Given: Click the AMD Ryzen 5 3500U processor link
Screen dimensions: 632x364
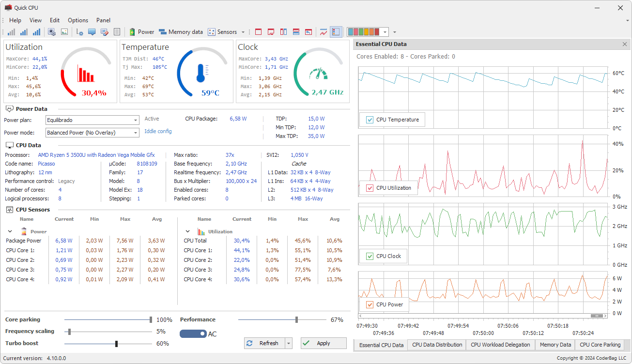Looking at the screenshot, I should click(96, 154).
